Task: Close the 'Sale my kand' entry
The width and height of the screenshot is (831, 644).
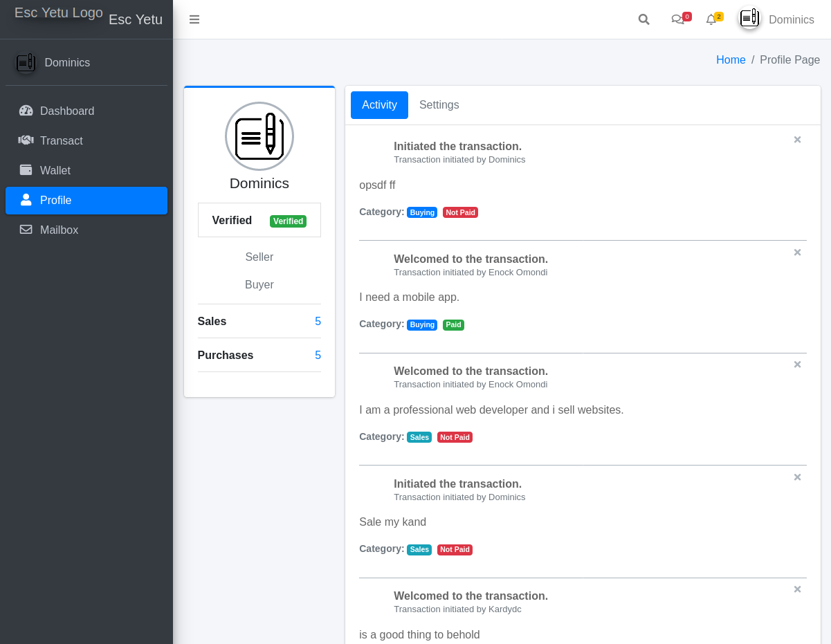Action: [x=797, y=477]
